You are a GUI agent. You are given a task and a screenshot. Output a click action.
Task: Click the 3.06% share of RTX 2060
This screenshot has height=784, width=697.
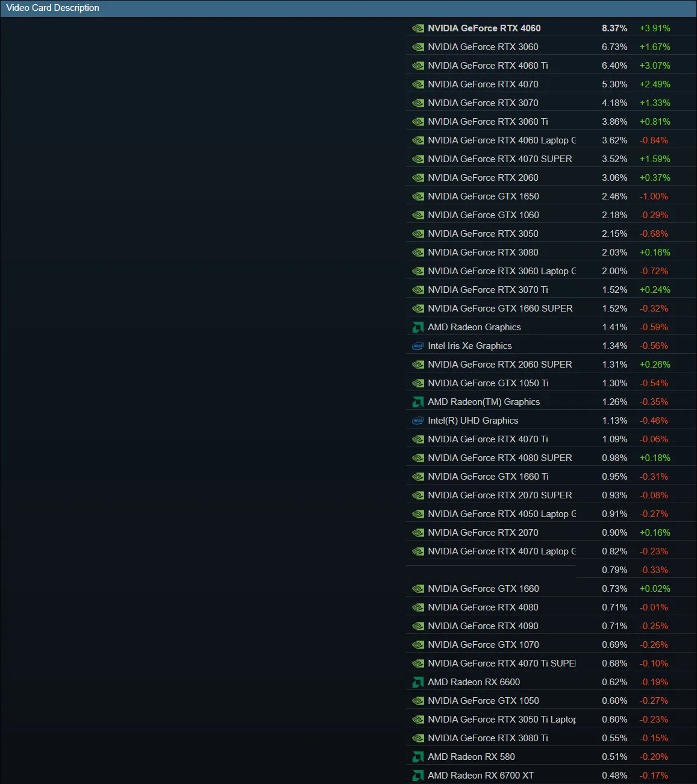click(x=614, y=178)
